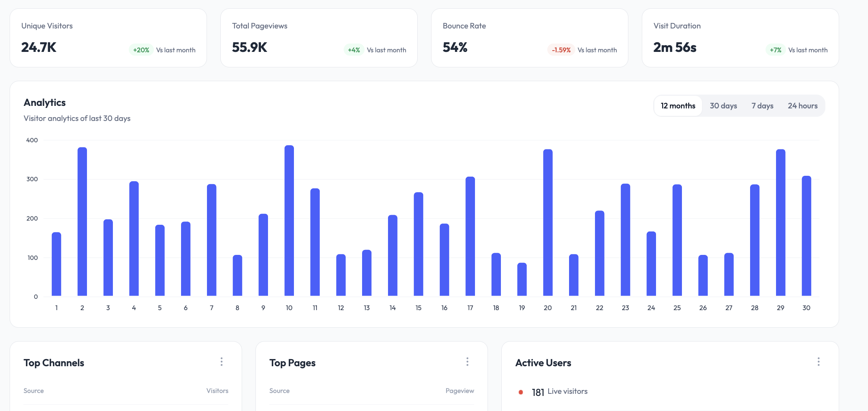Select the 12 months time range
Screen dimensions: 868x411
click(x=678, y=105)
